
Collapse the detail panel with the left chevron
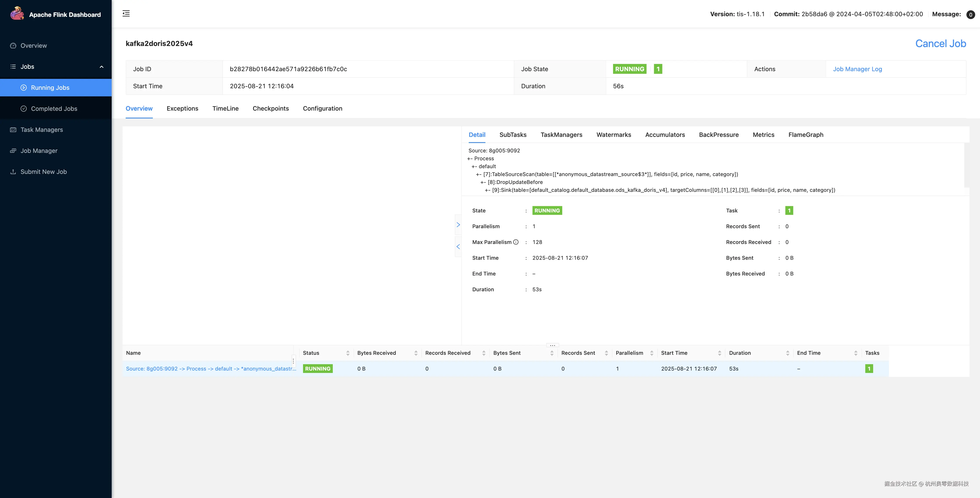point(458,247)
